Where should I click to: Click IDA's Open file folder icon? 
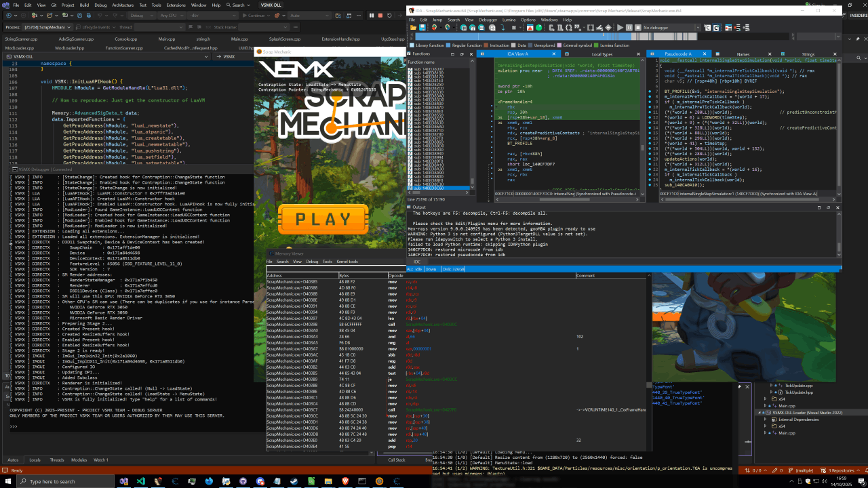tap(413, 28)
